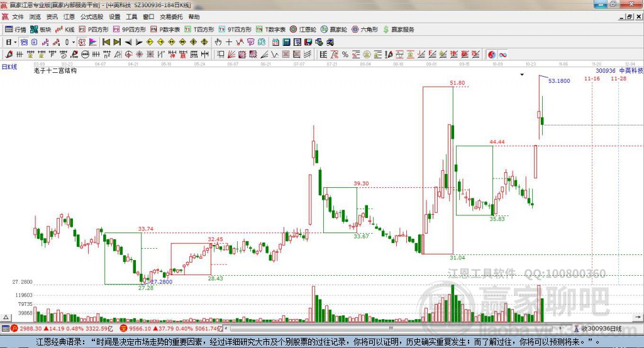The width and height of the screenshot is (644, 348).
Task: Open the 行情 quotes view
Action: (15, 30)
